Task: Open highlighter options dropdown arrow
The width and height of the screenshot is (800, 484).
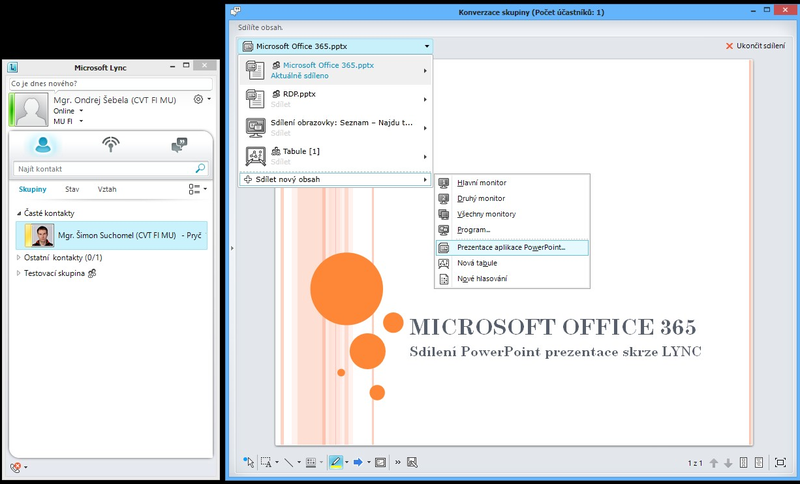Action: click(x=346, y=463)
